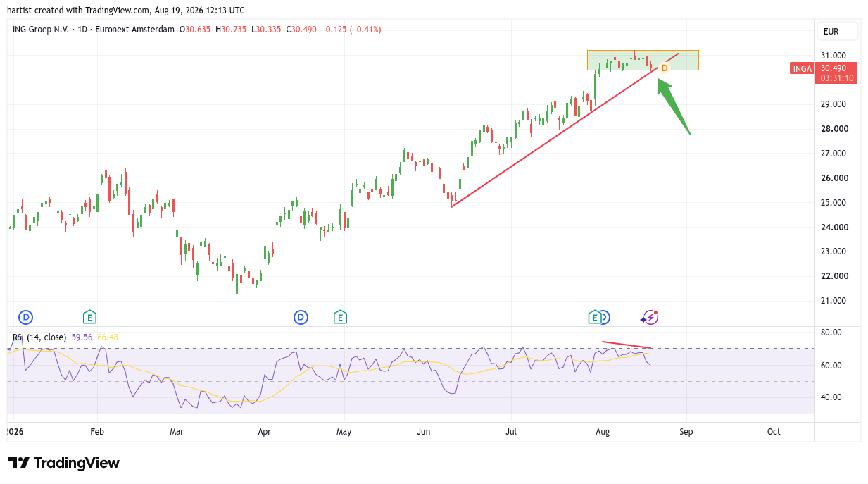Click the 29.000 price axis label
Viewport: 868px width, 484px height.
pos(834,104)
